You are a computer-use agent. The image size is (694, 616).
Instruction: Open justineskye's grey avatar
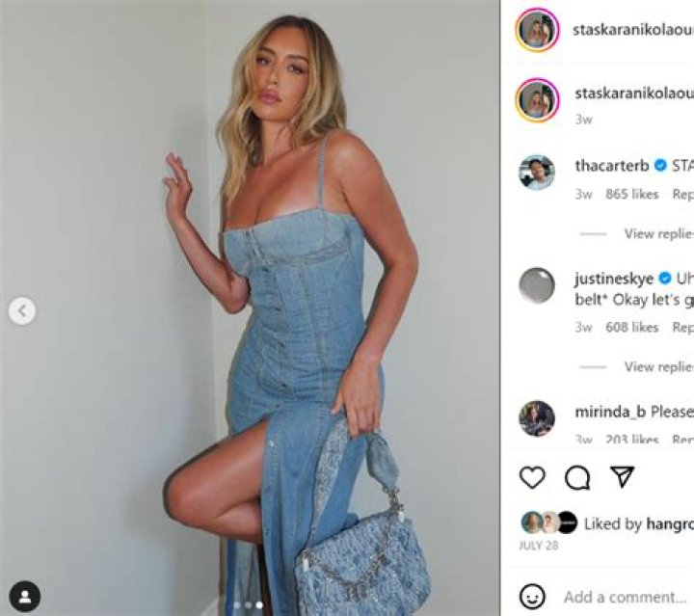click(537, 285)
